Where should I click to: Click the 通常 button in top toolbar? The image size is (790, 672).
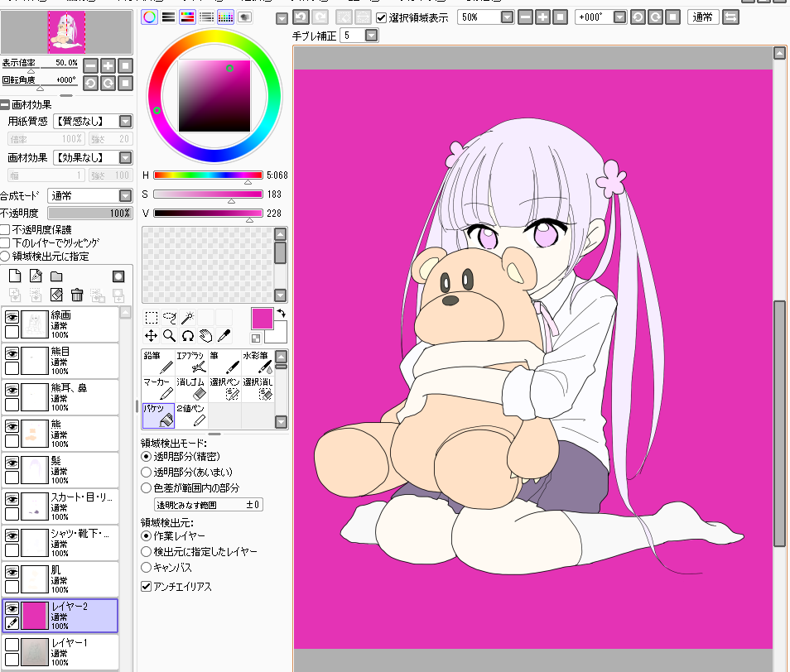pyautogui.click(x=703, y=17)
